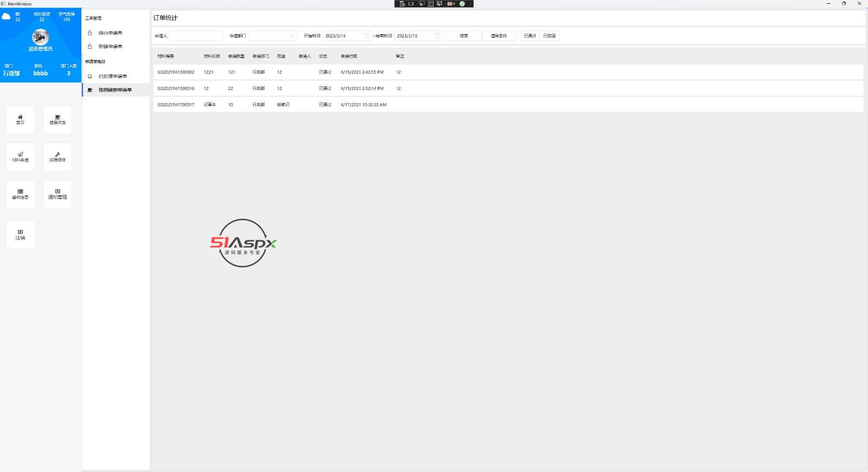
Task: Go to 待办申请单 in sidebar
Action: tap(116, 33)
